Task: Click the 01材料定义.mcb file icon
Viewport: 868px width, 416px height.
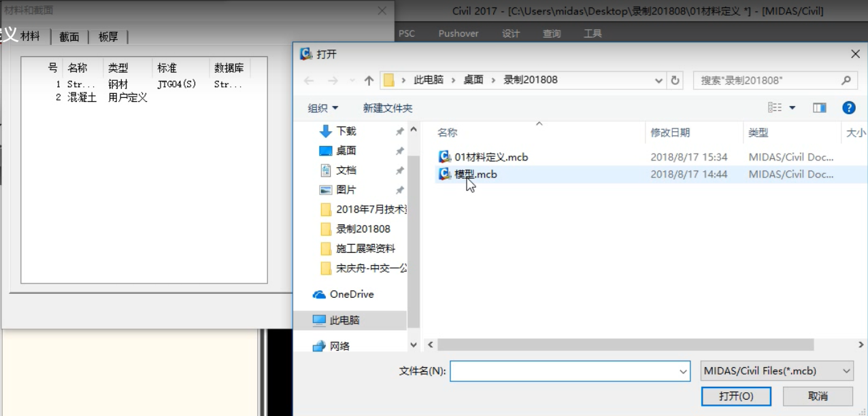Action: pos(445,157)
